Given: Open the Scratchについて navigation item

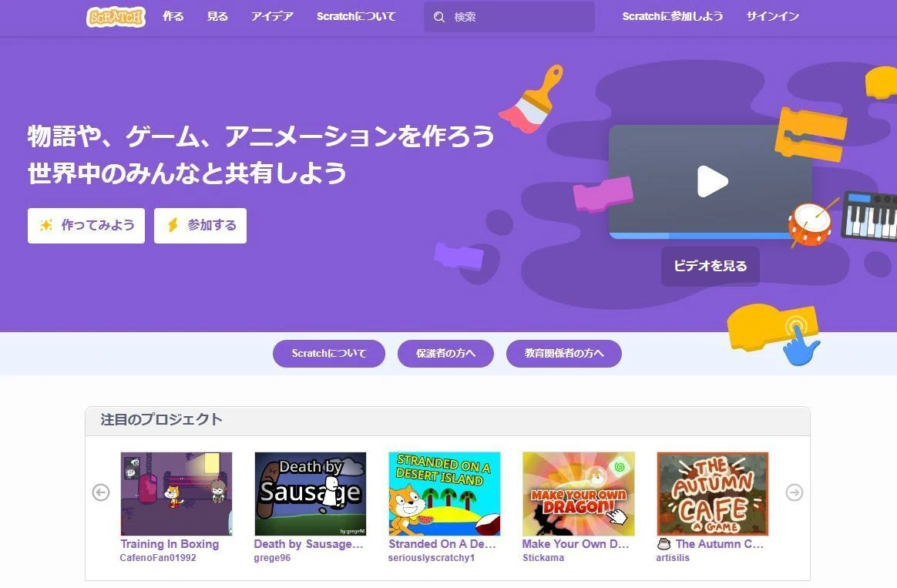Looking at the screenshot, I should click(356, 17).
